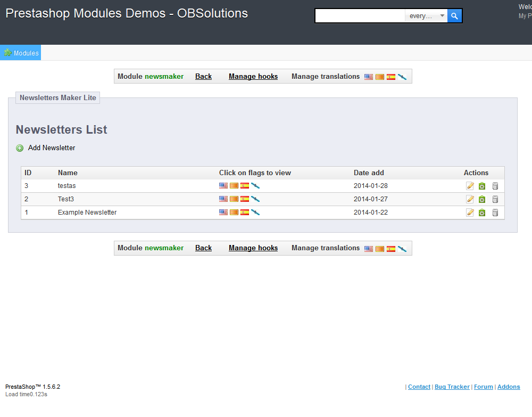Click the Catalan flag in "Example Newsletter" row
This screenshot has height=417, width=532.
click(234, 212)
